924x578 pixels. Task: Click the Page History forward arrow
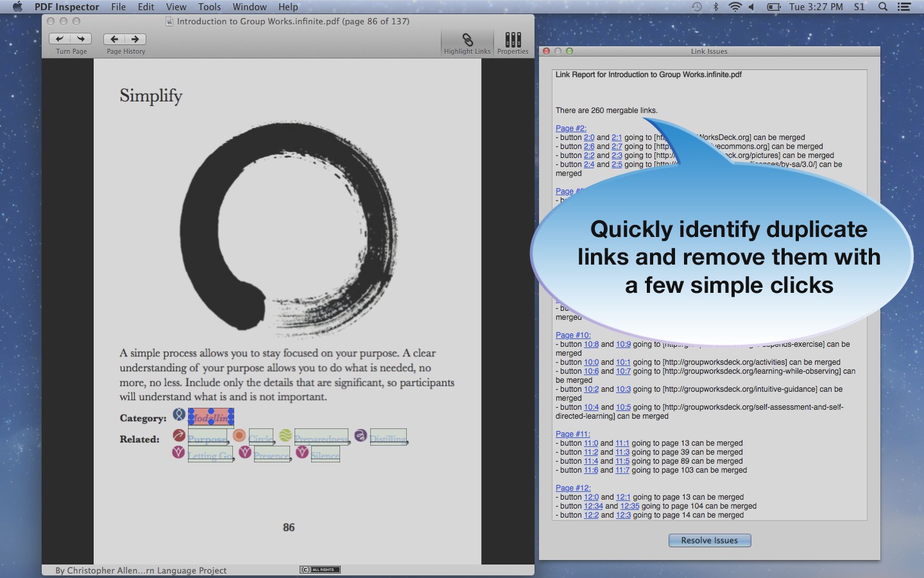pyautogui.click(x=135, y=39)
